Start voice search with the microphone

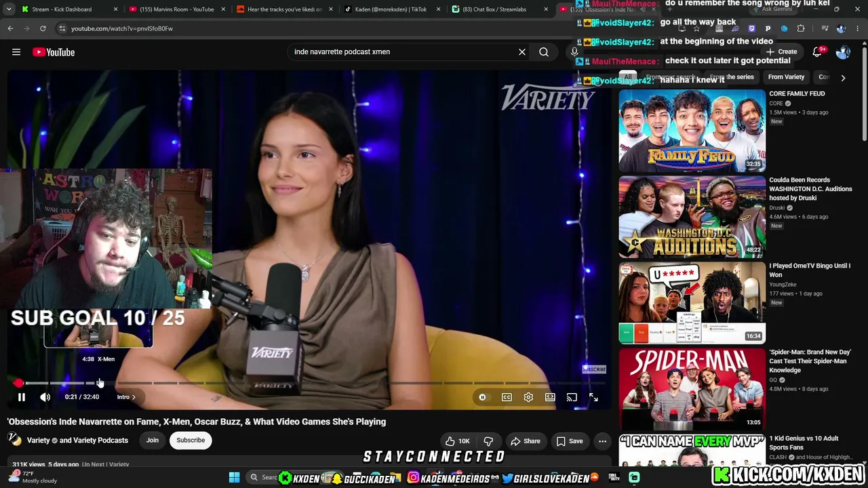click(574, 52)
